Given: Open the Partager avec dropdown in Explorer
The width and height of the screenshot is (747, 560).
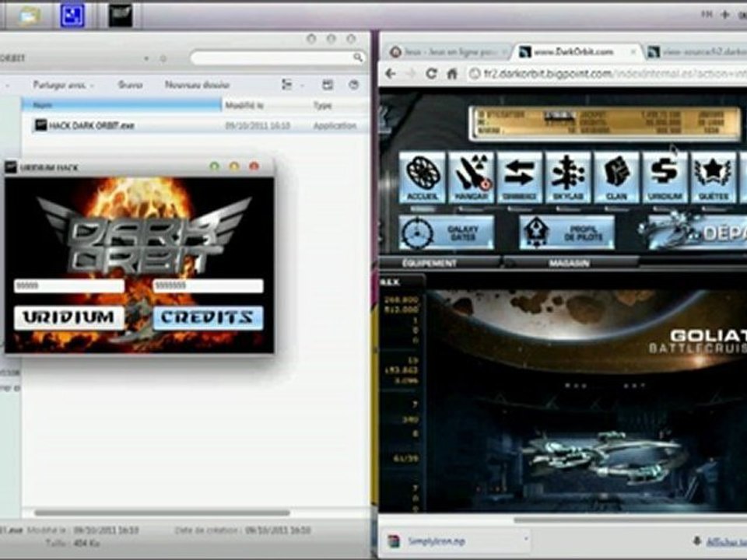Looking at the screenshot, I should pyautogui.click(x=63, y=85).
